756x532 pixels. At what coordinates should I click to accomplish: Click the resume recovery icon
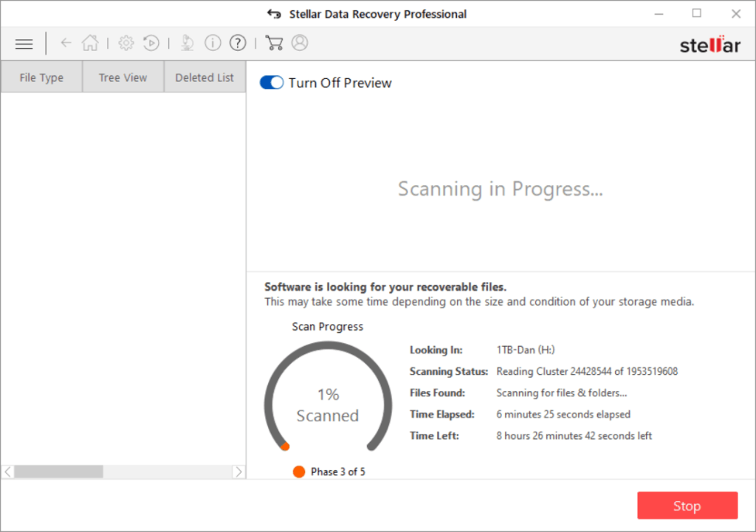point(151,44)
